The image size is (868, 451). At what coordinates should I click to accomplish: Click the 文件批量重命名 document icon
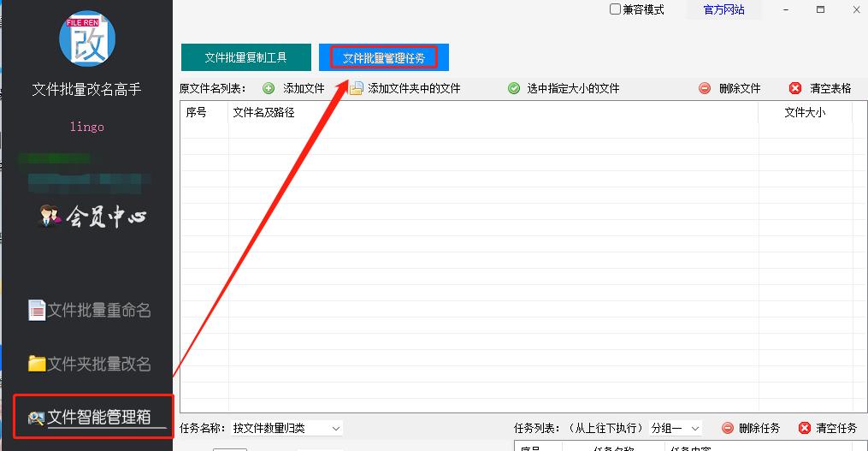(37, 311)
